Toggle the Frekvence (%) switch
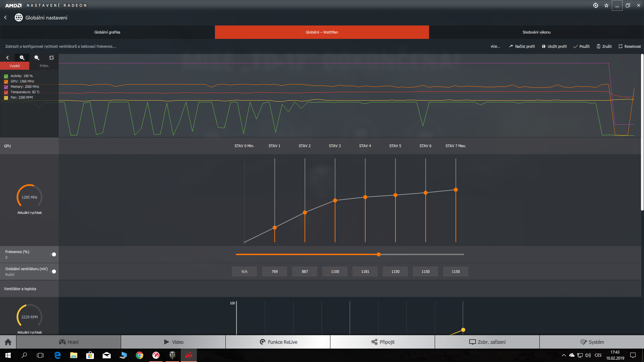Screen dimensions: 644x362 (x=53, y=254)
